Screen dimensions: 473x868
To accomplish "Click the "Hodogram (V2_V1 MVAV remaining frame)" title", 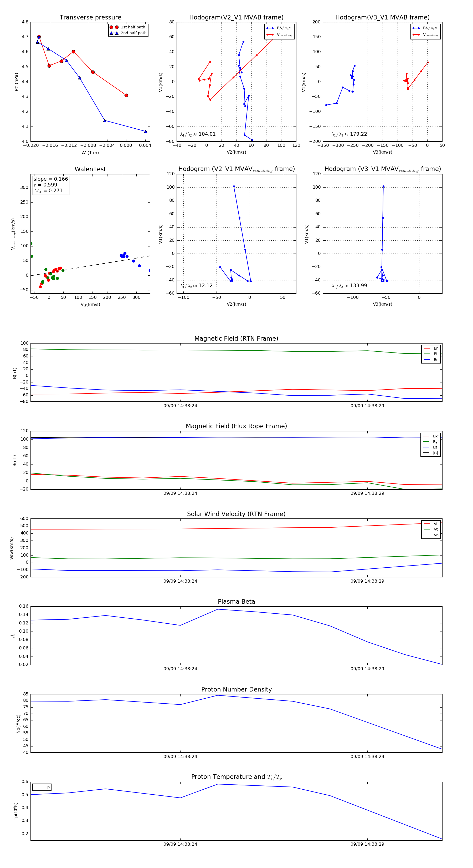I will click(236, 169).
